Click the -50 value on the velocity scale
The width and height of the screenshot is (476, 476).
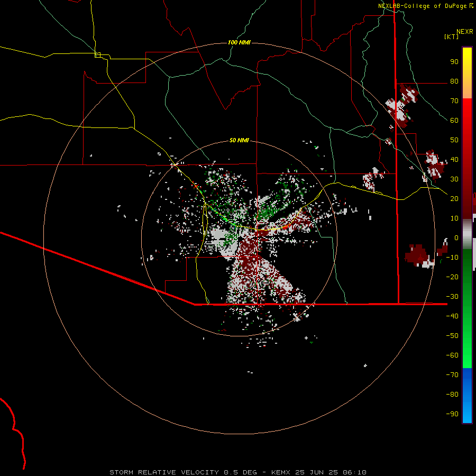point(452,336)
